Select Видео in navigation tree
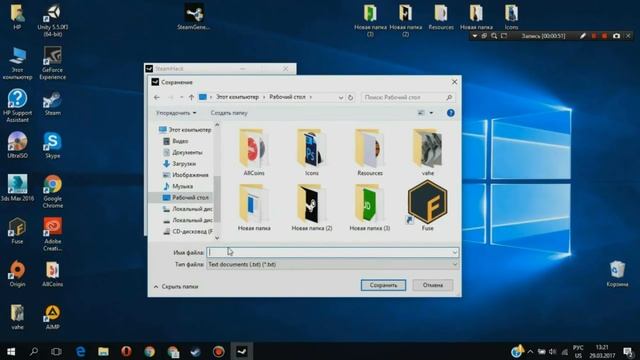This screenshot has height=360, width=640. click(x=176, y=141)
